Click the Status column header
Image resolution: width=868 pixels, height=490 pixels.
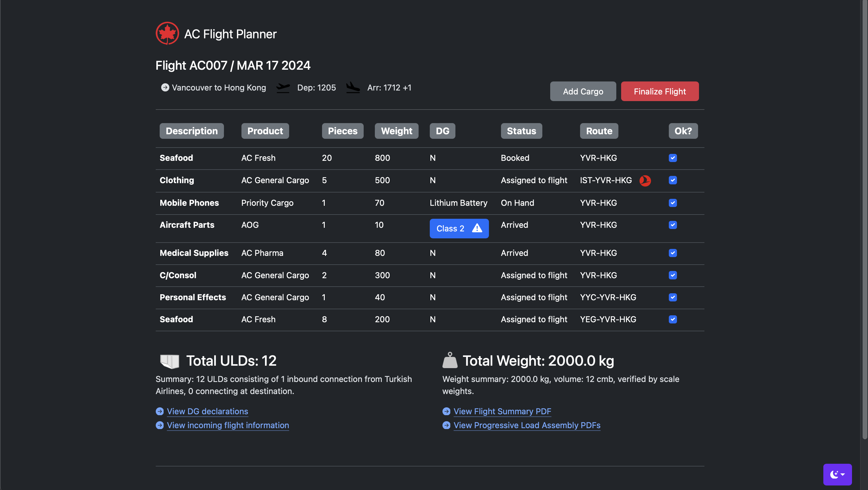click(x=521, y=131)
